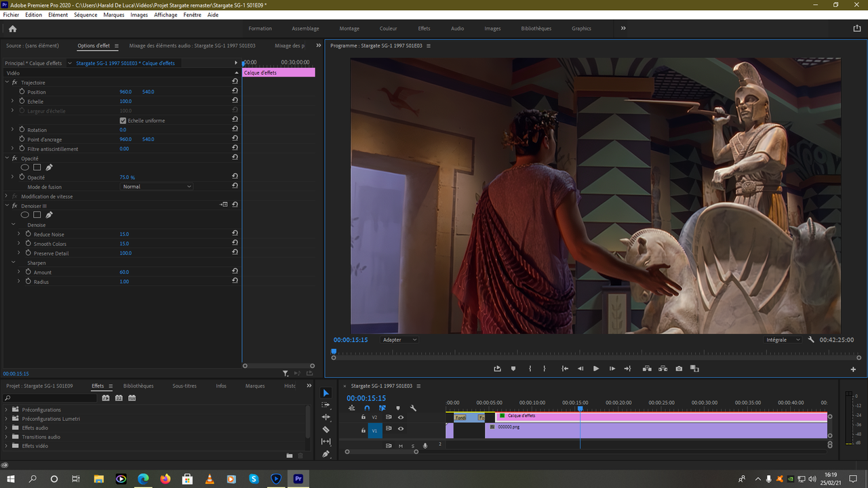868x488 pixels.
Task: Click the Extract button in program monitor
Action: click(663, 369)
